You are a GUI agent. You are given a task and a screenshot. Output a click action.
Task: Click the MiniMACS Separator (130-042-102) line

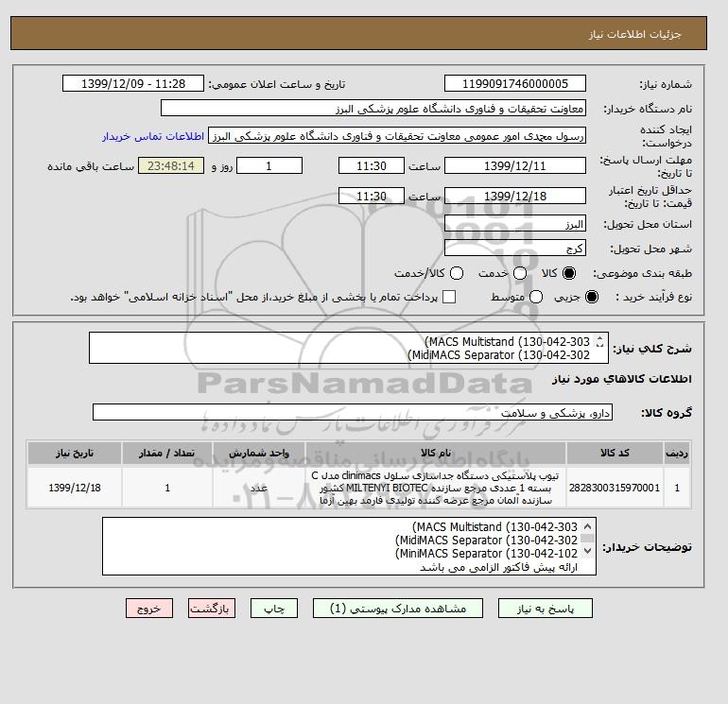tap(486, 554)
